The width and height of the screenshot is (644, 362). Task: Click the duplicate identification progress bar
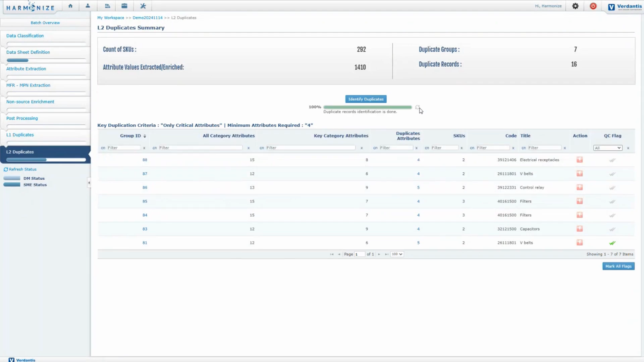[368, 107]
